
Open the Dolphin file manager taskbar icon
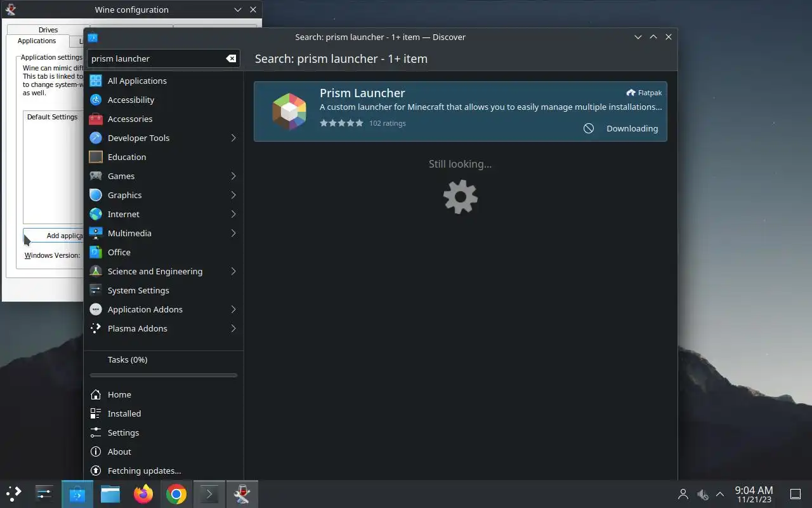pyautogui.click(x=110, y=494)
